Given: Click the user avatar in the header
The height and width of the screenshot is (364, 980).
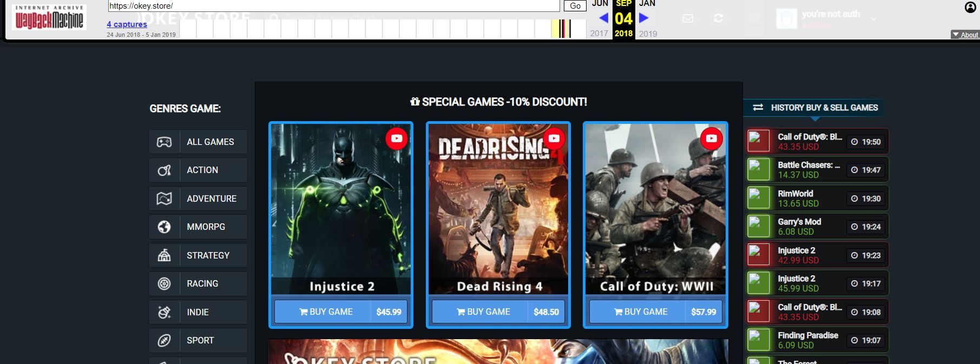Looking at the screenshot, I should 787,18.
